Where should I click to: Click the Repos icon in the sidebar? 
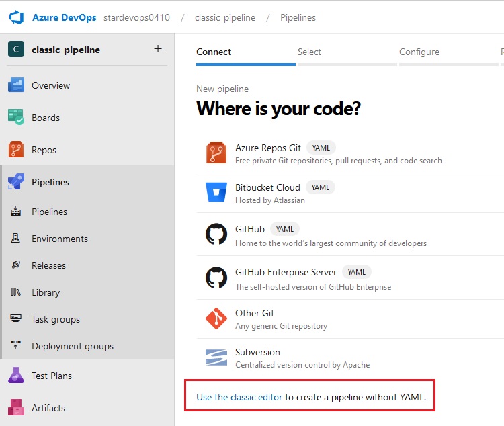pyautogui.click(x=16, y=149)
